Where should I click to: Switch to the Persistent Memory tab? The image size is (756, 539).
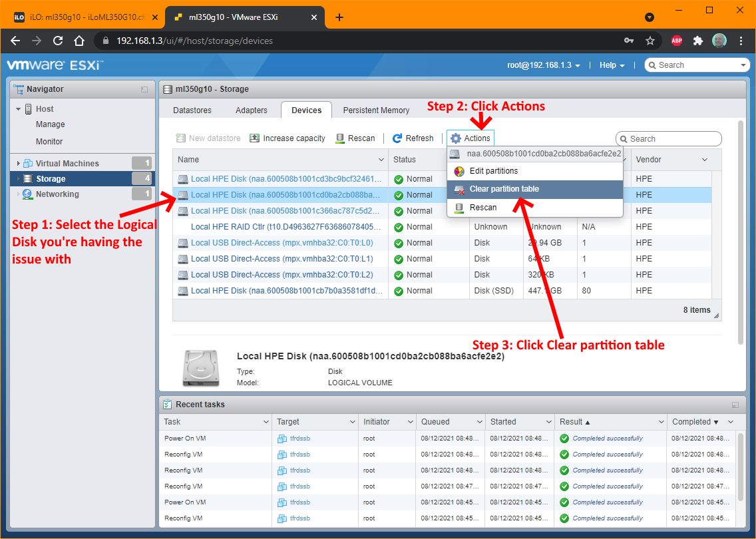[x=376, y=110]
